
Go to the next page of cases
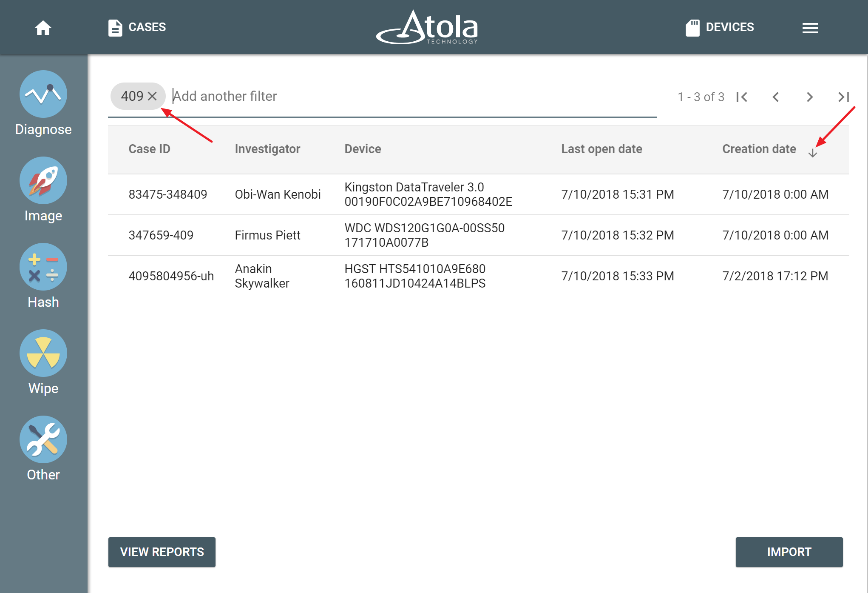pyautogui.click(x=809, y=97)
